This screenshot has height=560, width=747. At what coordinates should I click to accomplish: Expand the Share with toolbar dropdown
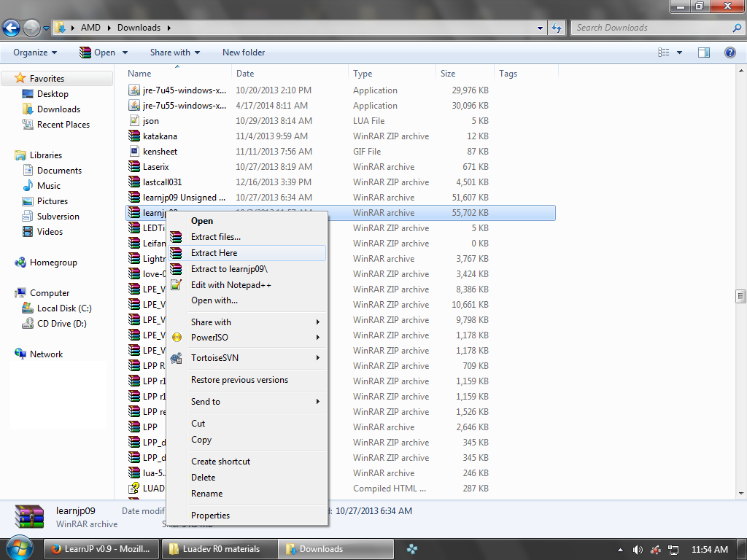coord(175,52)
